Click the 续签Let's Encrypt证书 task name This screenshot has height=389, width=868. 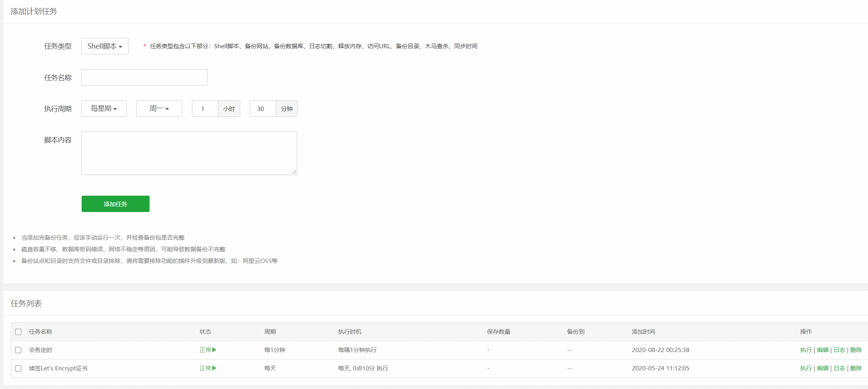pyautogui.click(x=58, y=368)
